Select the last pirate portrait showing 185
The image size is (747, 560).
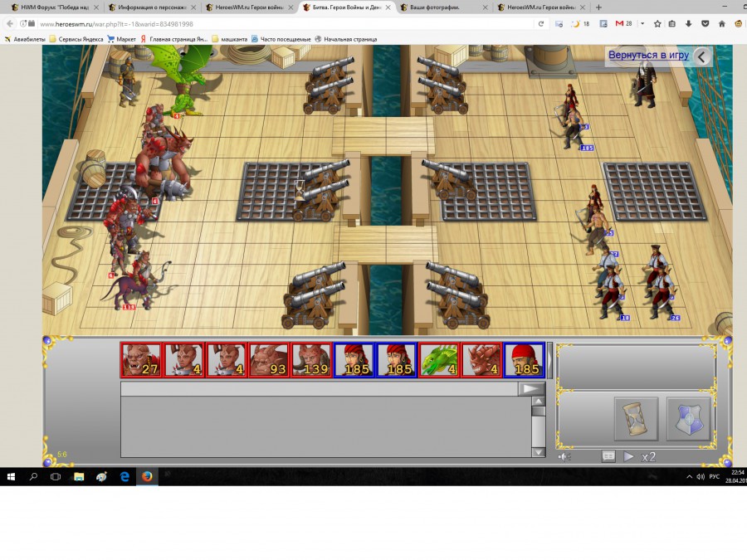tap(524, 360)
